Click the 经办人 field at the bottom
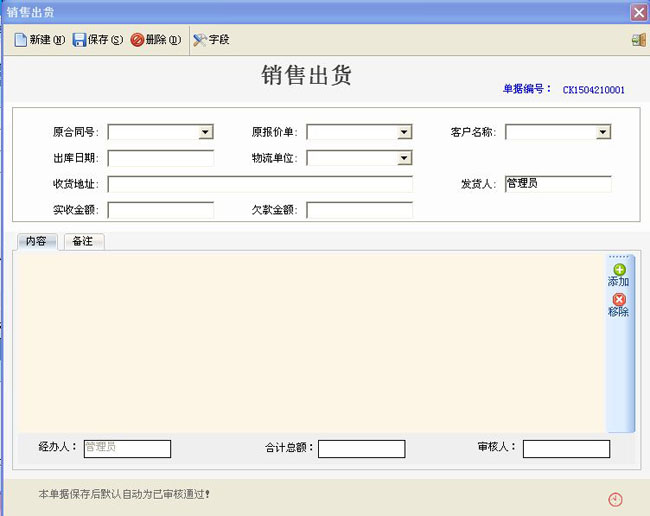650x516 pixels. click(127, 449)
